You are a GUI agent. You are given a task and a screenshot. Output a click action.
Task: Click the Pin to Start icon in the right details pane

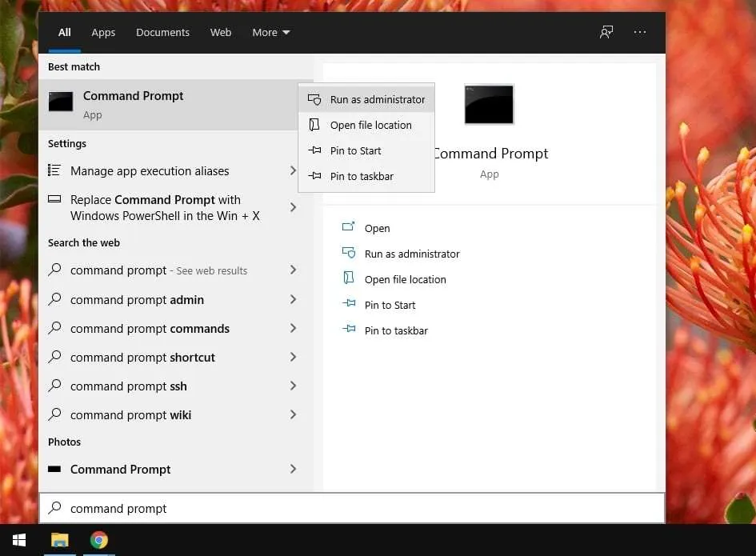point(349,304)
